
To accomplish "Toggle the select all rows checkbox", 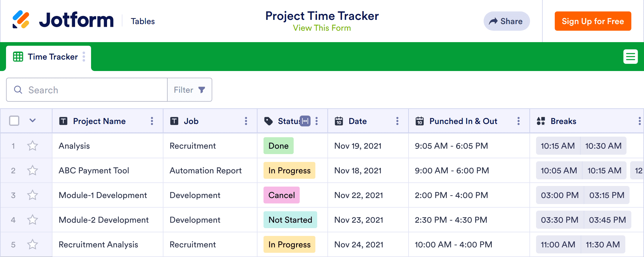I will pyautogui.click(x=14, y=121).
